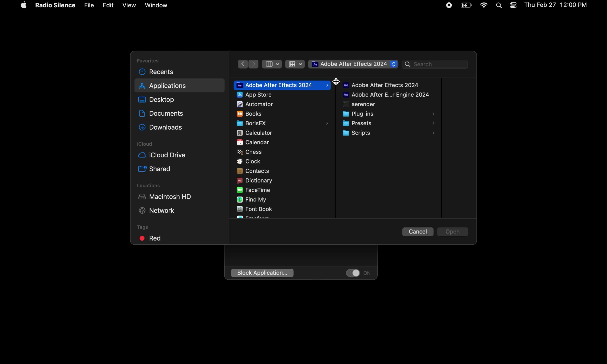Toggle the ON switch for Radio Silence
This screenshot has height=364, width=607.
coord(353,273)
